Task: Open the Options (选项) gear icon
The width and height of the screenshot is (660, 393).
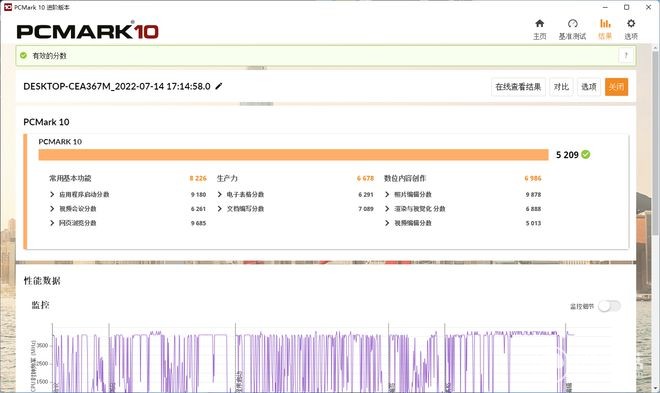Action: tap(631, 24)
